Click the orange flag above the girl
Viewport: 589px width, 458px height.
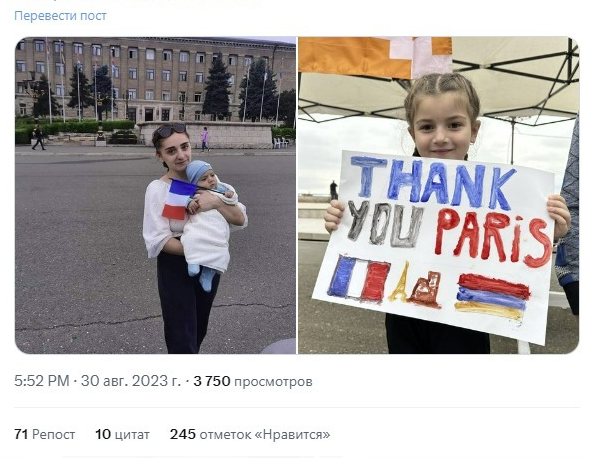(375, 56)
